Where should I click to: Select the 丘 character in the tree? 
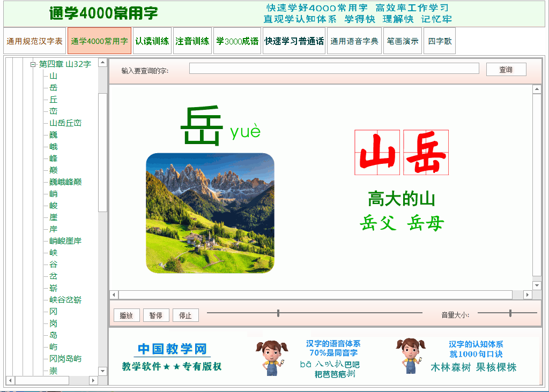tap(53, 100)
